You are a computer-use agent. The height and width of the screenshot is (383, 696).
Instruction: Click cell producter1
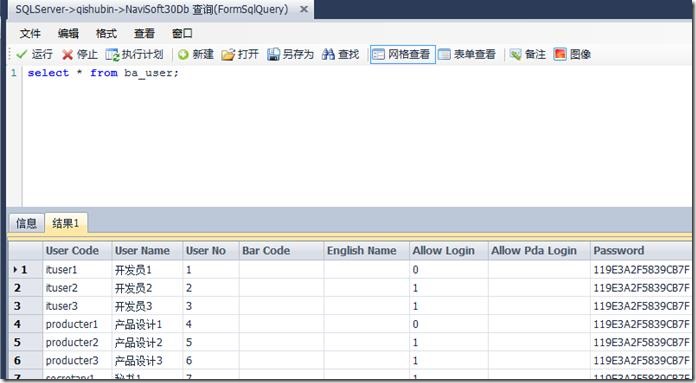click(x=77, y=324)
